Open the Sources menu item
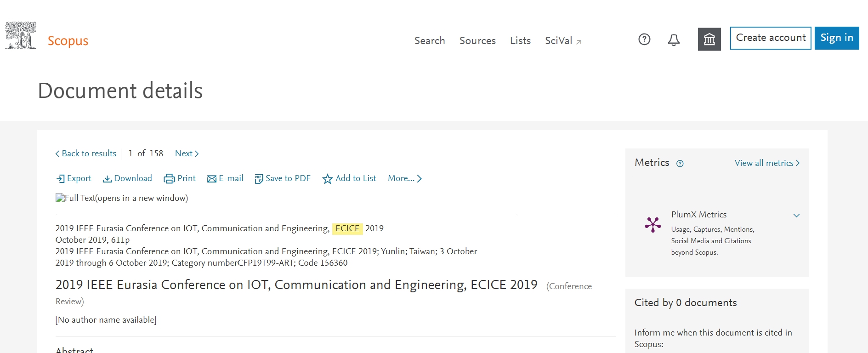868x353 pixels. pyautogui.click(x=477, y=40)
